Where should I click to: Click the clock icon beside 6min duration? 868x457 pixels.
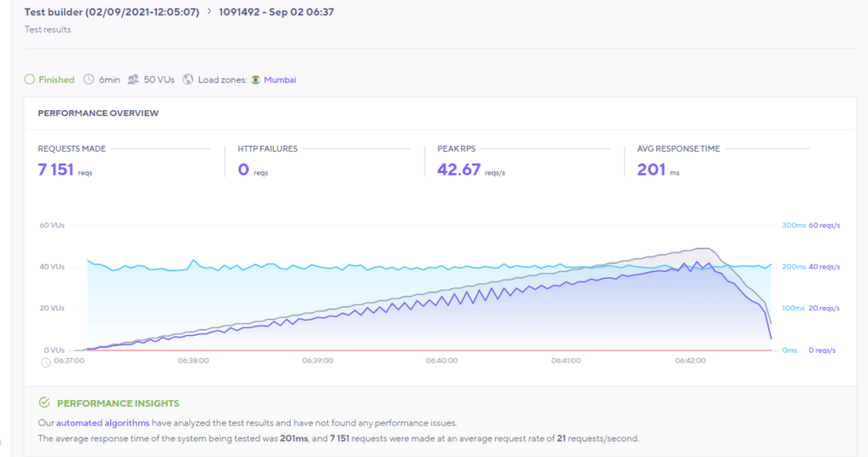tap(89, 80)
